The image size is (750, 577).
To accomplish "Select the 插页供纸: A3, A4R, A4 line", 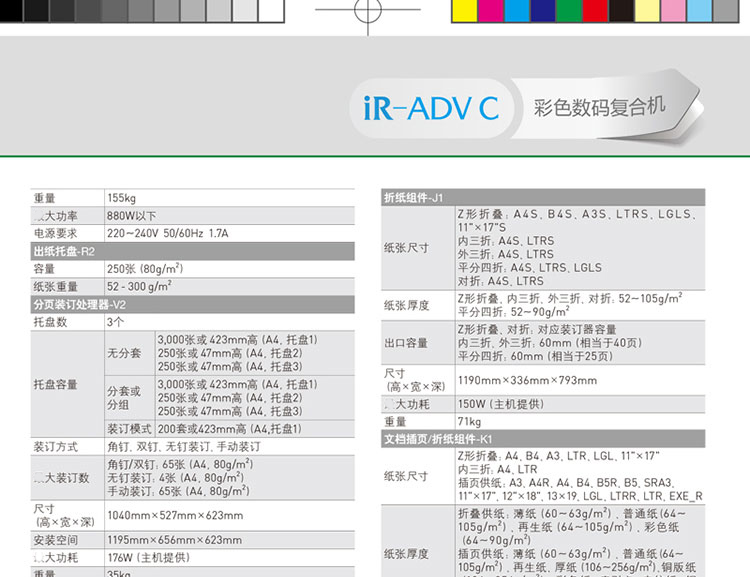I will coord(566,483).
